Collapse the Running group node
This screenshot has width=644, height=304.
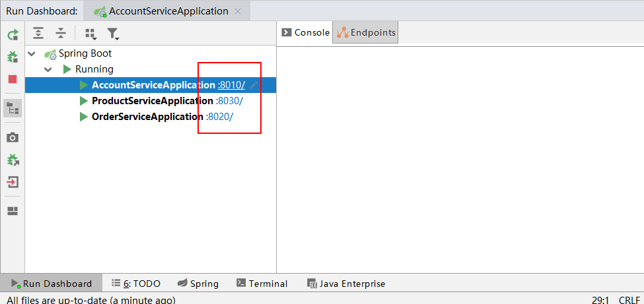[48, 69]
